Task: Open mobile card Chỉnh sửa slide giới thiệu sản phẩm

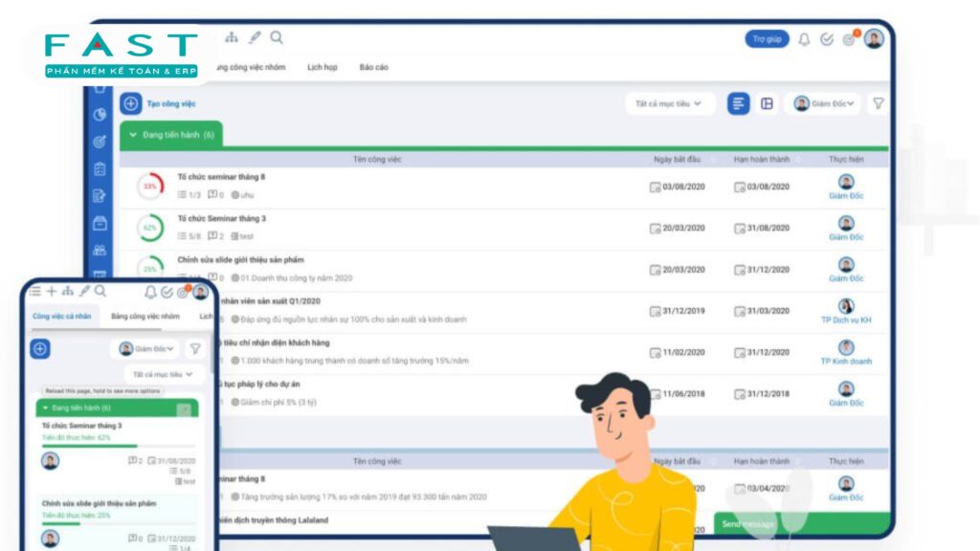Action: (x=99, y=503)
